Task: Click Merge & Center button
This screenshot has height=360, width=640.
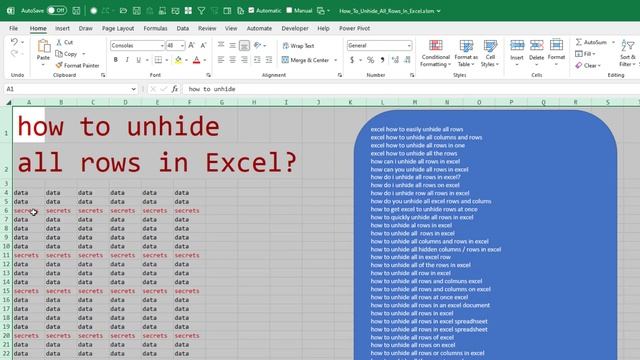Action: tap(305, 60)
